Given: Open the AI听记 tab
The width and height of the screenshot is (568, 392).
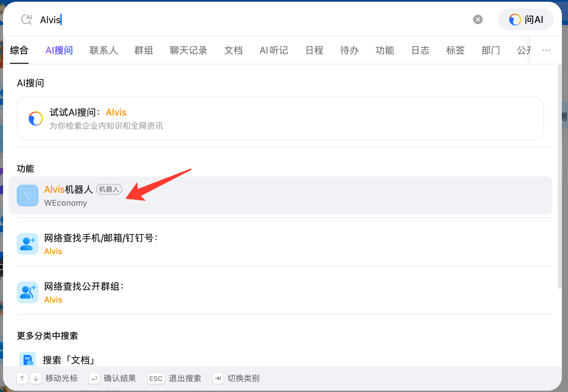Looking at the screenshot, I should (274, 50).
